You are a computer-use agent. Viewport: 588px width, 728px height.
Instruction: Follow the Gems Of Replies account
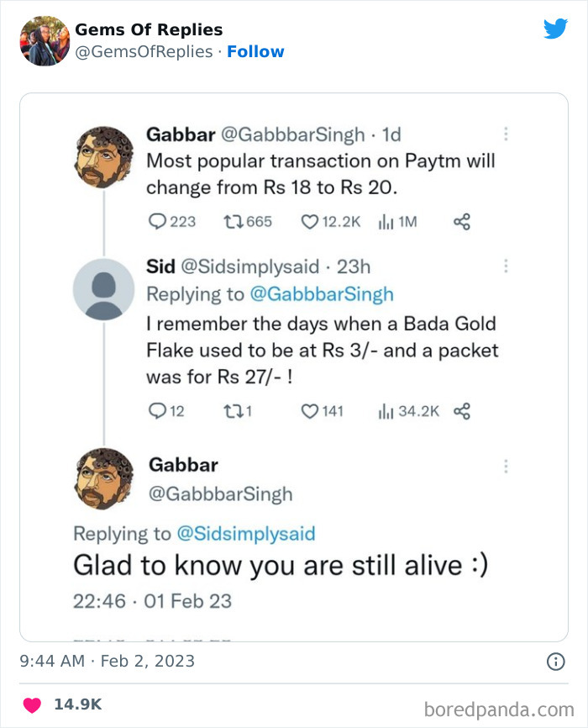[255, 52]
